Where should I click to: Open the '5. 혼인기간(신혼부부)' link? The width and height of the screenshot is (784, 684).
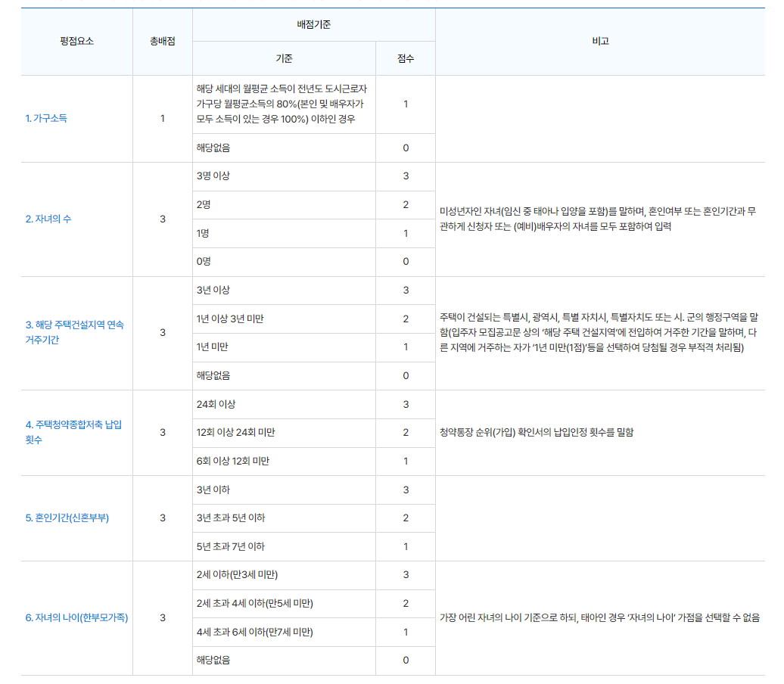coord(67,518)
